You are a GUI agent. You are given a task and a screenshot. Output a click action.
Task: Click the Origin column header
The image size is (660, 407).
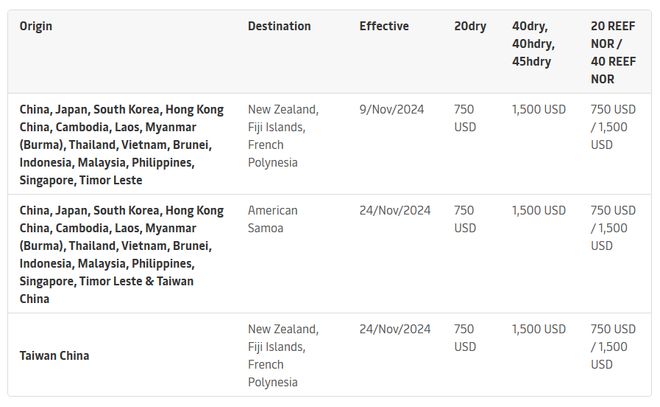coord(36,26)
